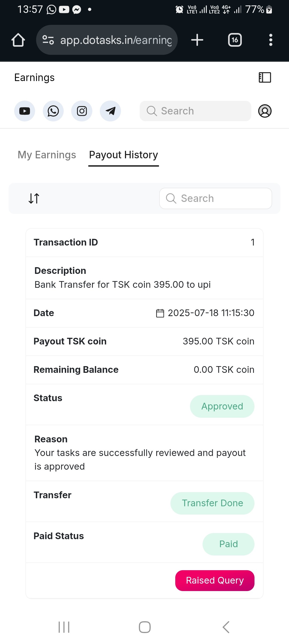This screenshot has width=289, height=644.
Task: Open the user profile icon
Action: (265, 111)
